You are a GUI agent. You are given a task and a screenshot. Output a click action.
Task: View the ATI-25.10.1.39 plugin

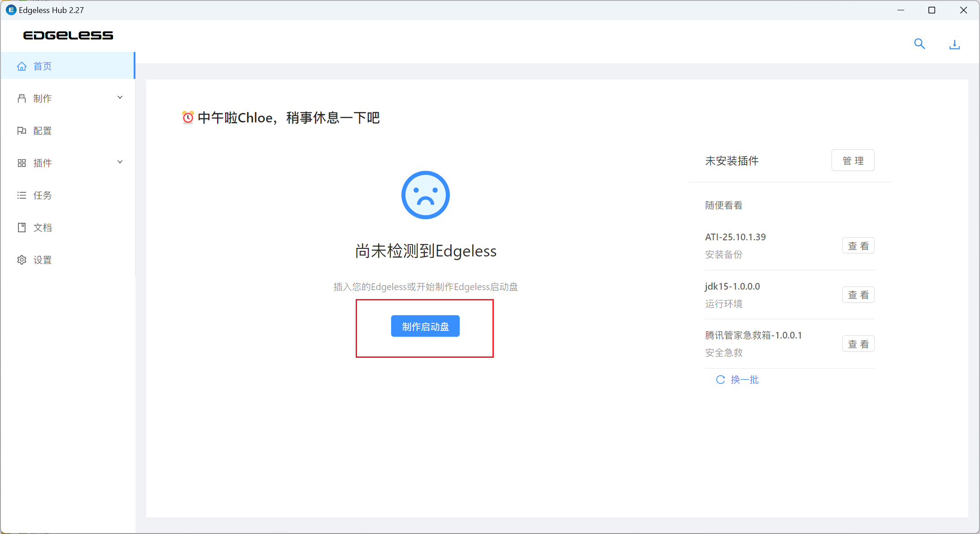tap(858, 245)
